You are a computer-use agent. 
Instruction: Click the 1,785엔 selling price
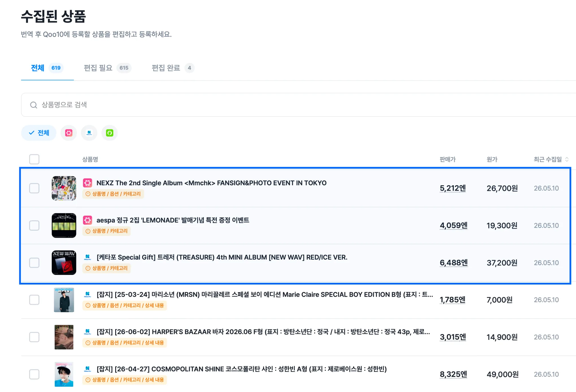[x=452, y=300]
